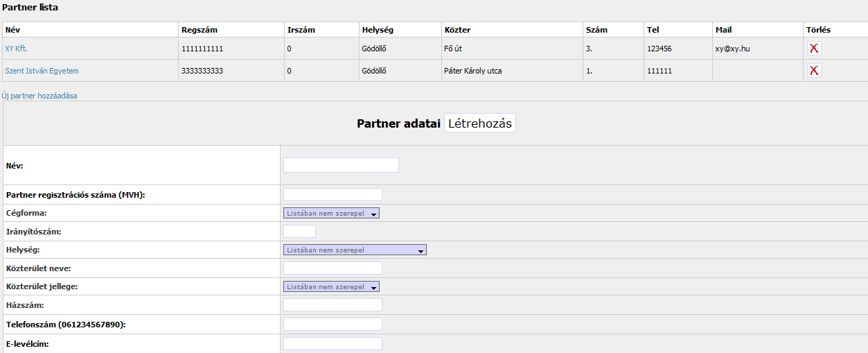
Task: Click the Törlés column header
Action: 835,30
